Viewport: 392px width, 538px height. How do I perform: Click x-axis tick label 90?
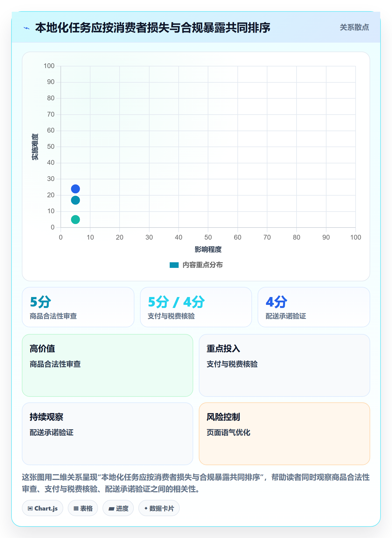tap(326, 237)
